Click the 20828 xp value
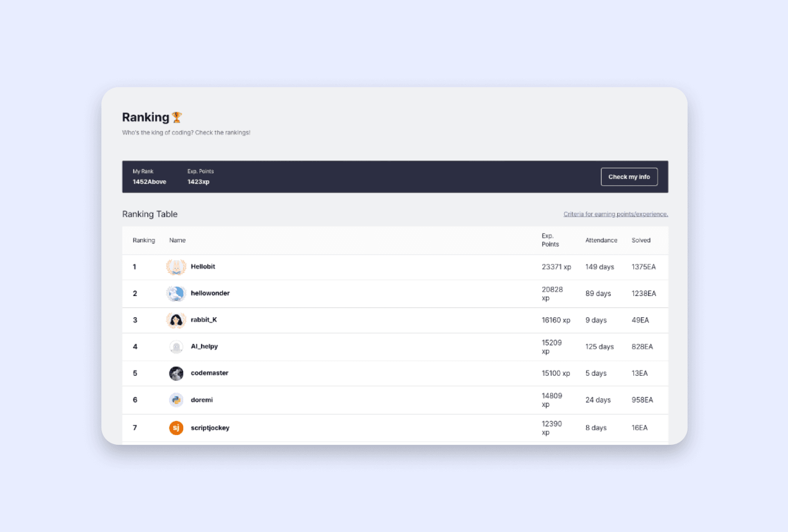788x532 pixels. [552, 294]
